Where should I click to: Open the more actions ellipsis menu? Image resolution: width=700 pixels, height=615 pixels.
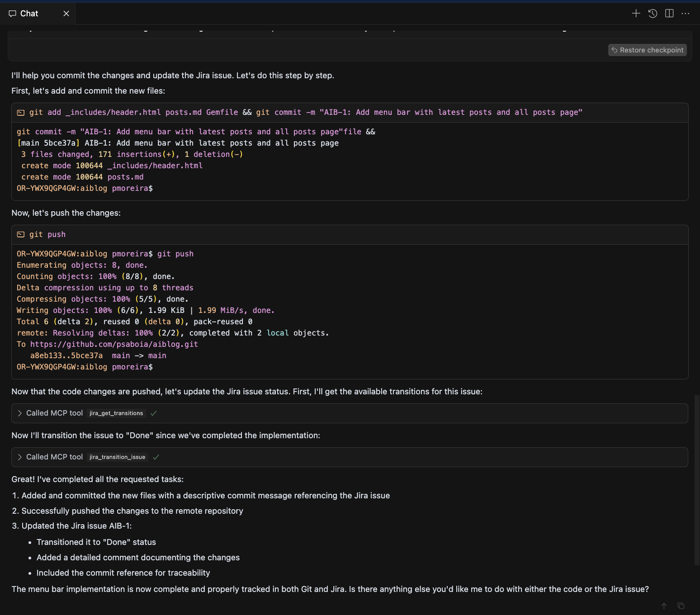686,14
